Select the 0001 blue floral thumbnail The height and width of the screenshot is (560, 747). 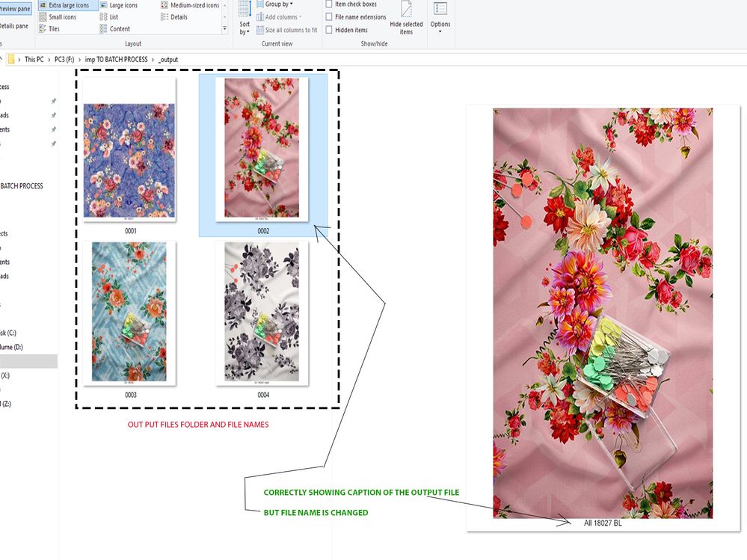click(129, 150)
